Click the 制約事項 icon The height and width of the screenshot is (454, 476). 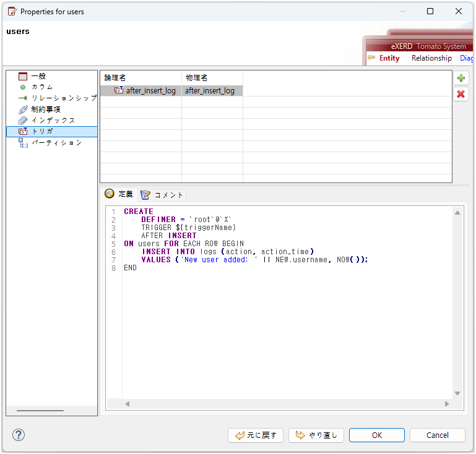pyautogui.click(x=23, y=109)
